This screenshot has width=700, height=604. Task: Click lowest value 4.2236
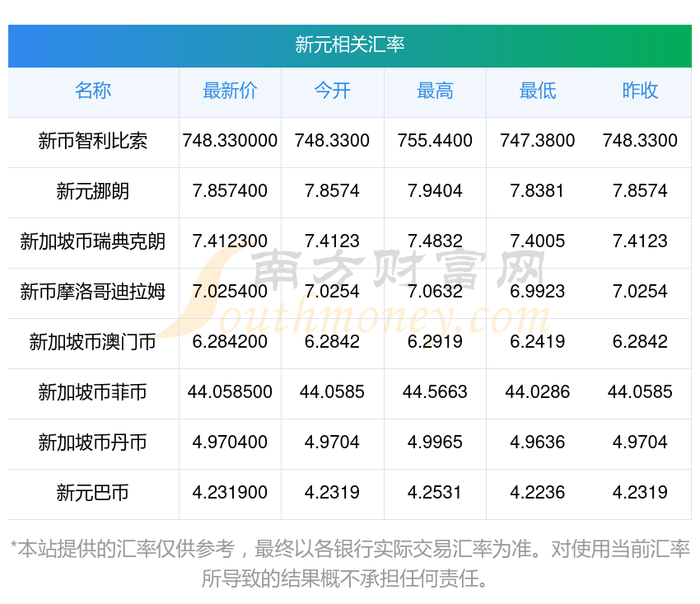(538, 493)
